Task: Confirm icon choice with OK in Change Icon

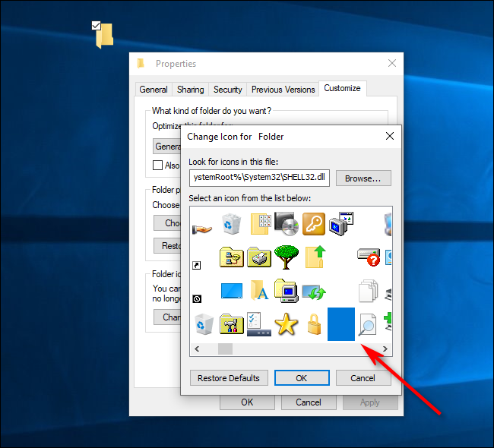Action: 302,378
